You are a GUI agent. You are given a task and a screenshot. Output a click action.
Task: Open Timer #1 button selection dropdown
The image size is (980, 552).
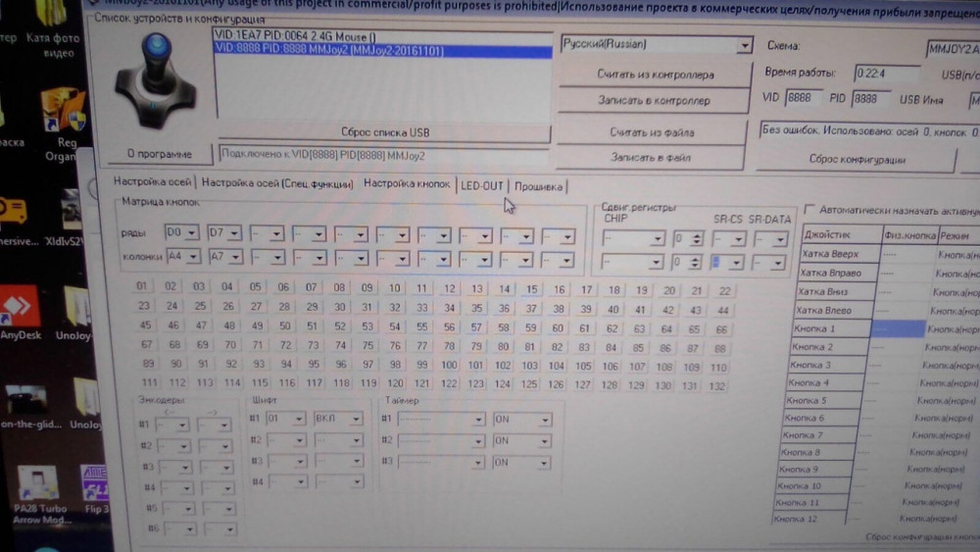[x=441, y=420]
